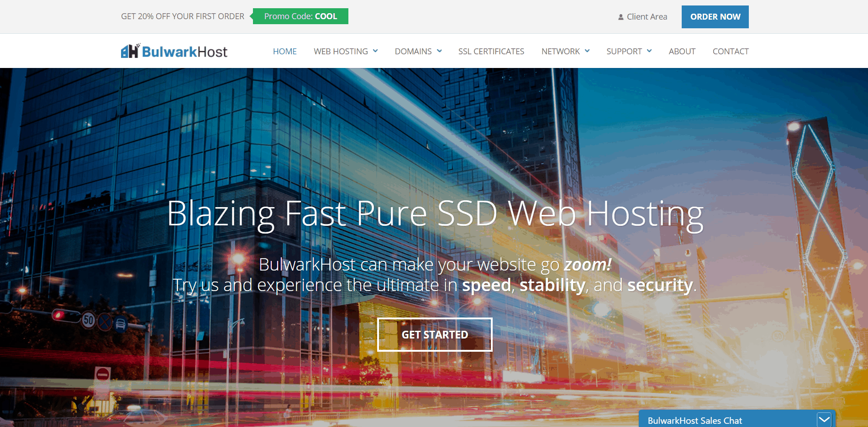
Task: Open the BulwarkHost Sales Chat bar
Action: click(x=737, y=419)
